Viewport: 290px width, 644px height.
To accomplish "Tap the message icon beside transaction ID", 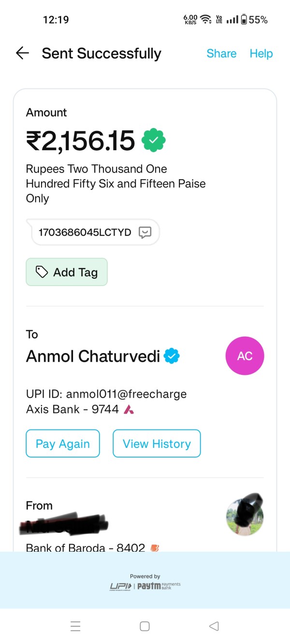I will pos(145,232).
